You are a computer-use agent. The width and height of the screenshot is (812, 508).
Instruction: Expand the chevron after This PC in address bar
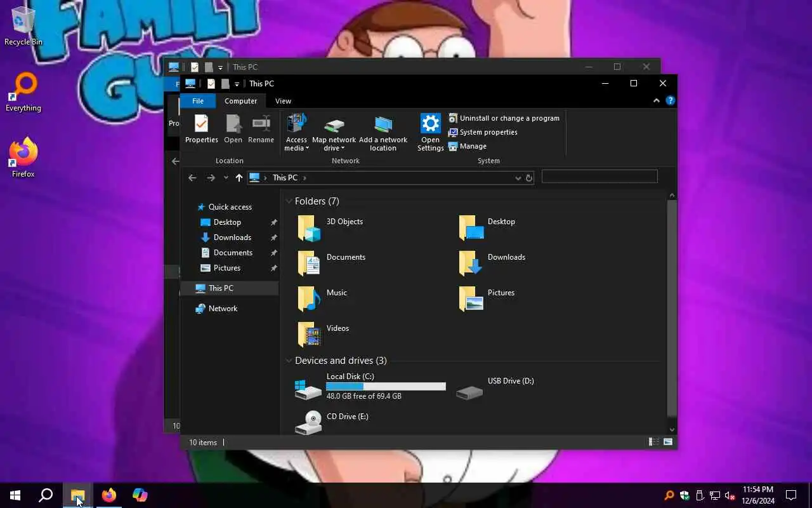pos(304,178)
